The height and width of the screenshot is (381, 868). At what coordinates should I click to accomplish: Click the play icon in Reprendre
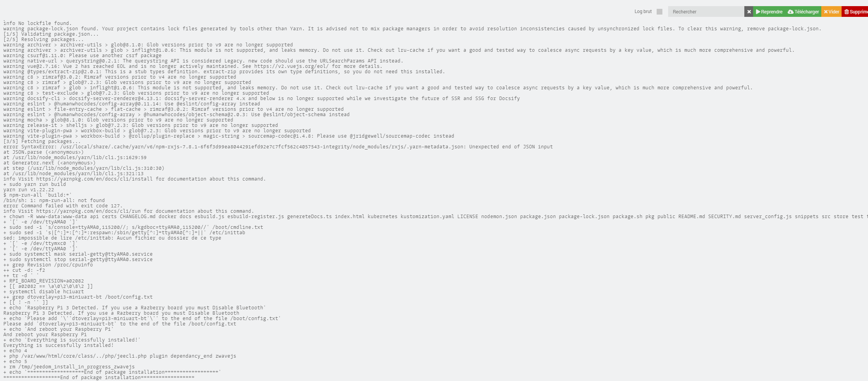758,11
